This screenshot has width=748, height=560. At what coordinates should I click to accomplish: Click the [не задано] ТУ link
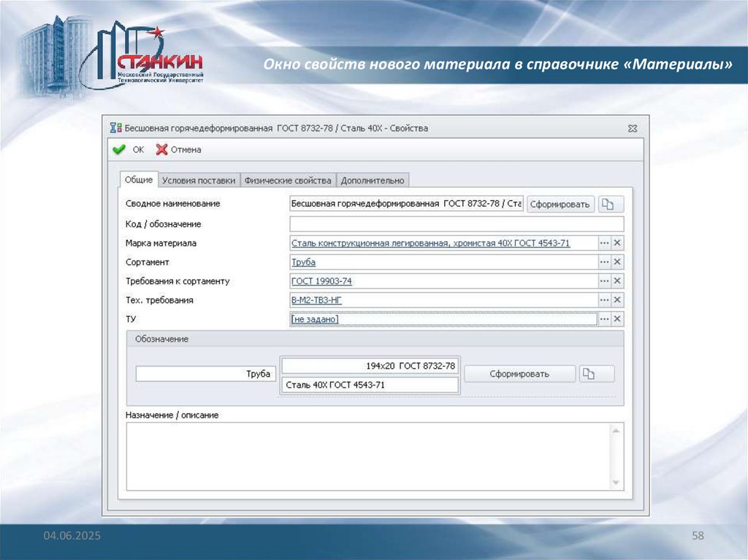point(315,319)
